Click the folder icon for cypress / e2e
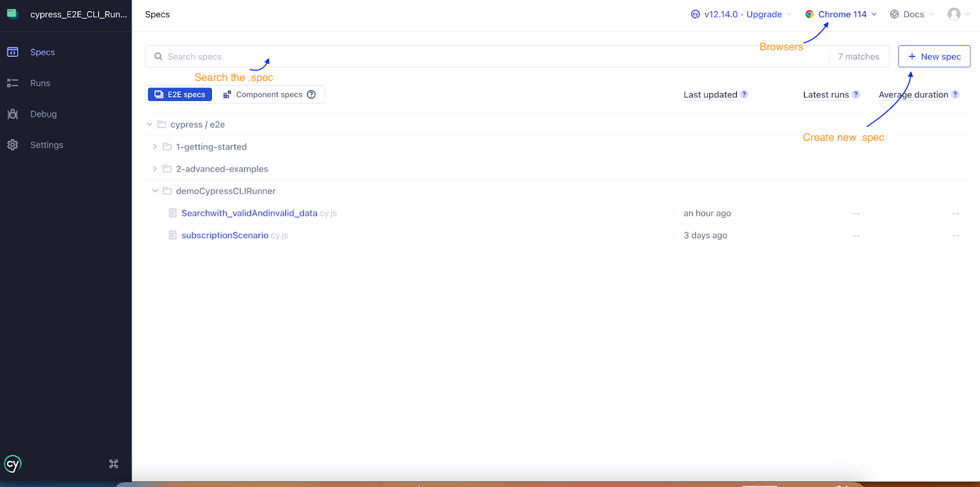The height and width of the screenshot is (487, 980). [x=162, y=124]
